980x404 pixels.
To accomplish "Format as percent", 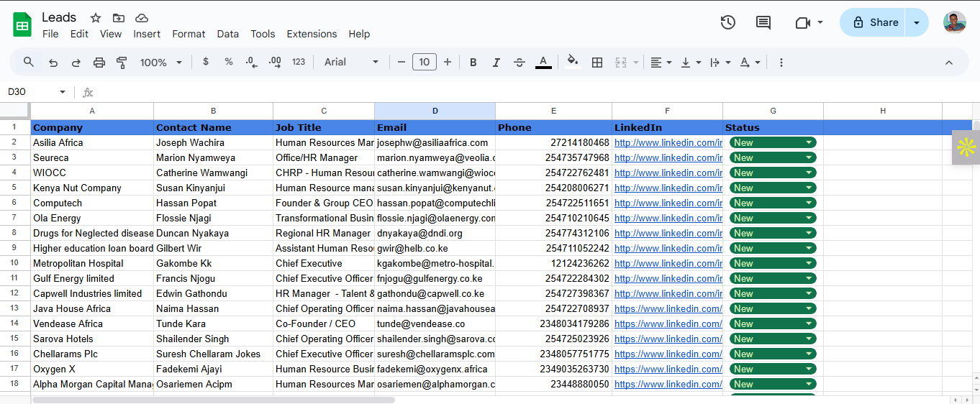I will click(229, 62).
